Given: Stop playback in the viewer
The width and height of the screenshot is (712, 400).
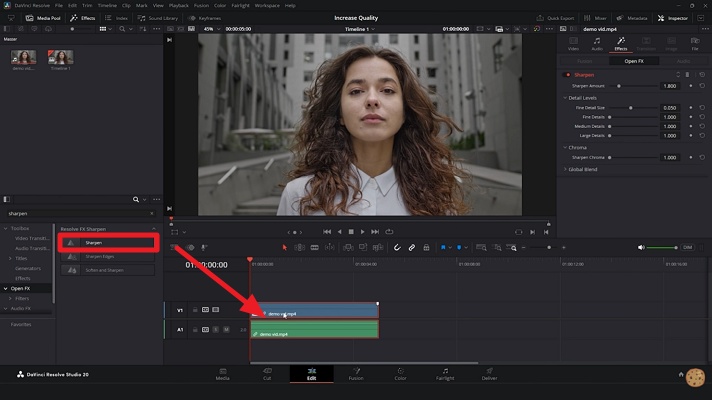Looking at the screenshot, I should tap(351, 232).
